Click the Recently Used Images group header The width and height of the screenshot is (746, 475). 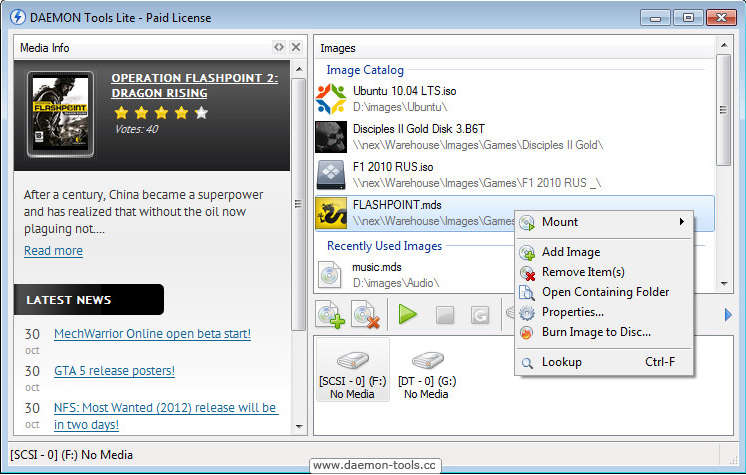[384, 246]
